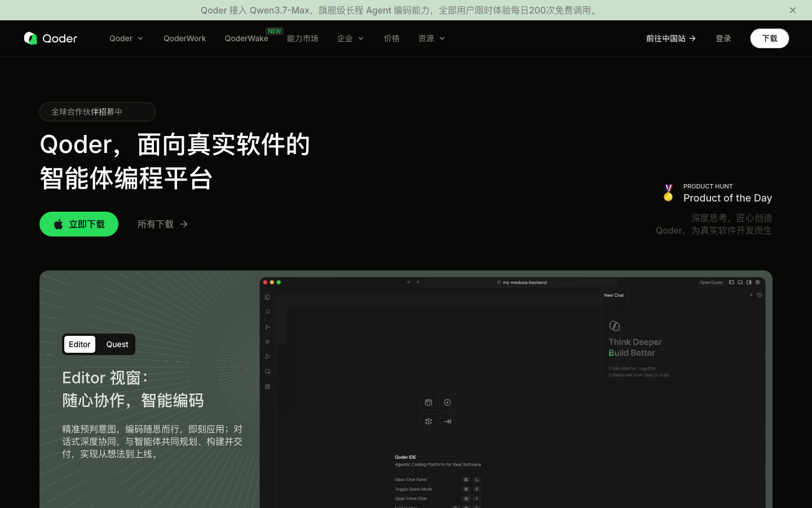812x508 pixels.
Task: Click the Open Inline Chat shortcut row
Action: click(438, 498)
